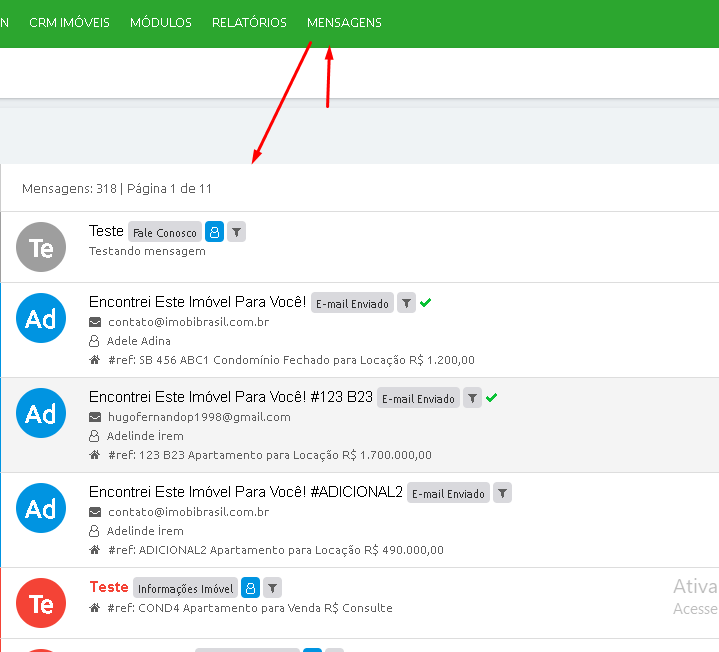Click Adelinde İrem in #ADICIONAL2 message
The width and height of the screenshot is (719, 652).
[x=145, y=531]
